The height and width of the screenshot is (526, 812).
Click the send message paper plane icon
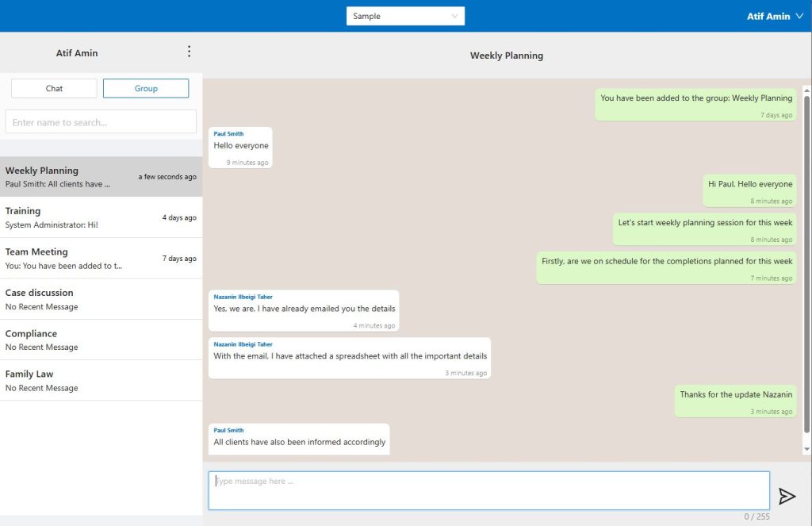(786, 496)
